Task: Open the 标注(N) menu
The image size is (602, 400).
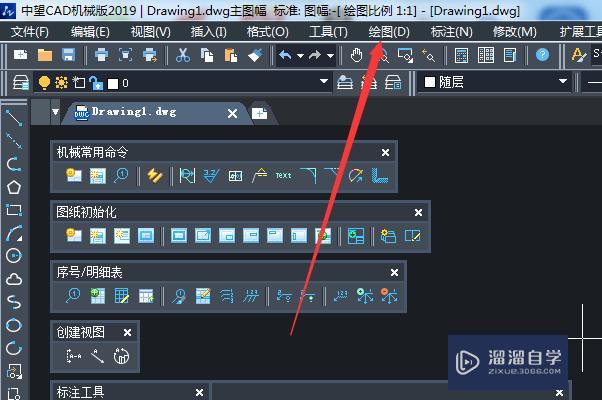Action: [452, 32]
